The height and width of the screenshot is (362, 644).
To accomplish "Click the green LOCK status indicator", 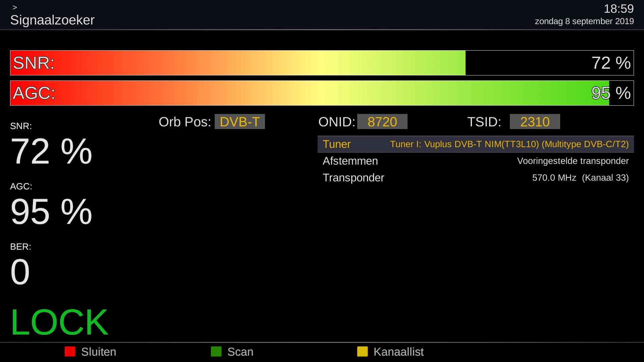I will pos(59,322).
